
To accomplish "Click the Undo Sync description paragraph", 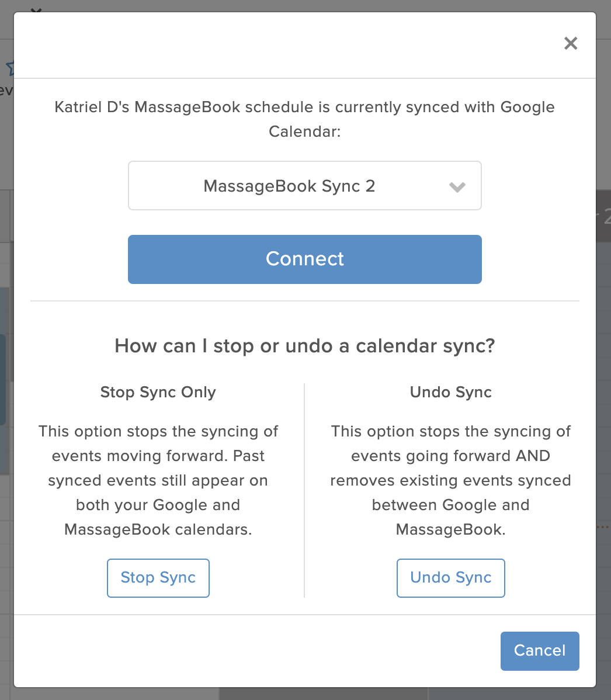I will tap(451, 480).
